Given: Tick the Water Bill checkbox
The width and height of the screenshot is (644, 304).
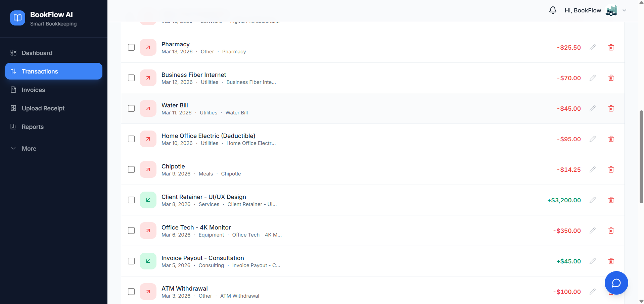Looking at the screenshot, I should (x=131, y=108).
